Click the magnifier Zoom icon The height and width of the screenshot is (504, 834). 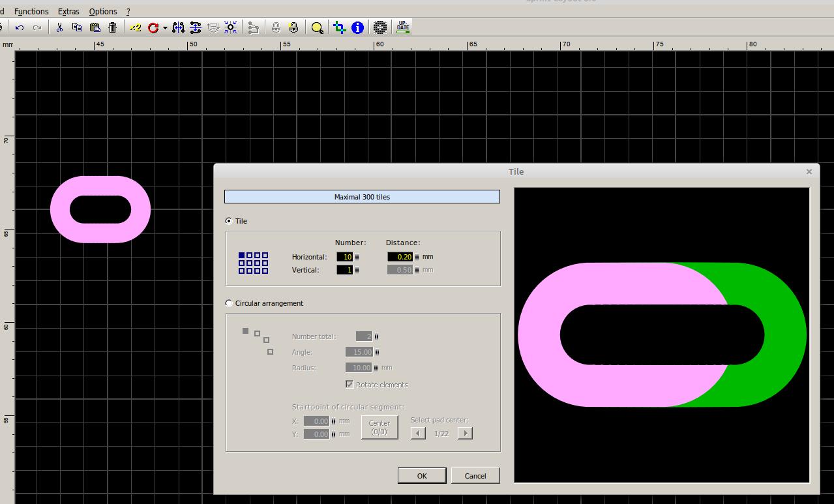tap(317, 27)
